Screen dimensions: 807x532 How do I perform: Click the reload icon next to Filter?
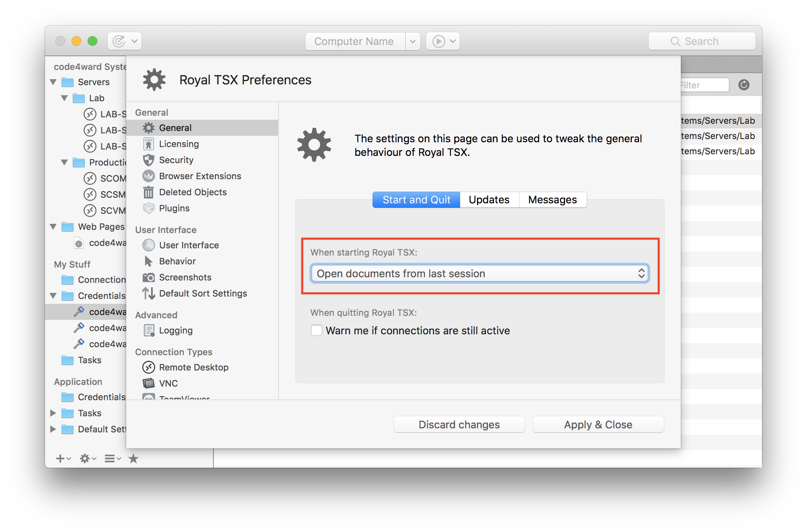pos(744,85)
